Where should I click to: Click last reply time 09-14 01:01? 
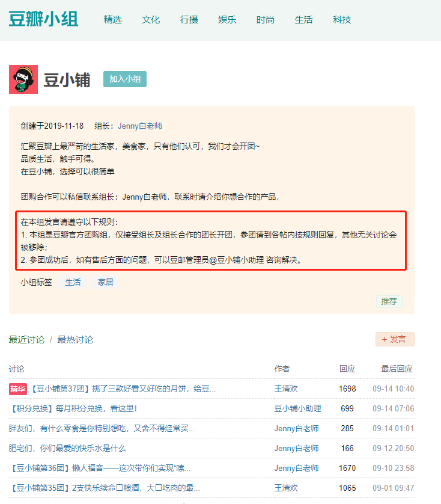click(393, 428)
